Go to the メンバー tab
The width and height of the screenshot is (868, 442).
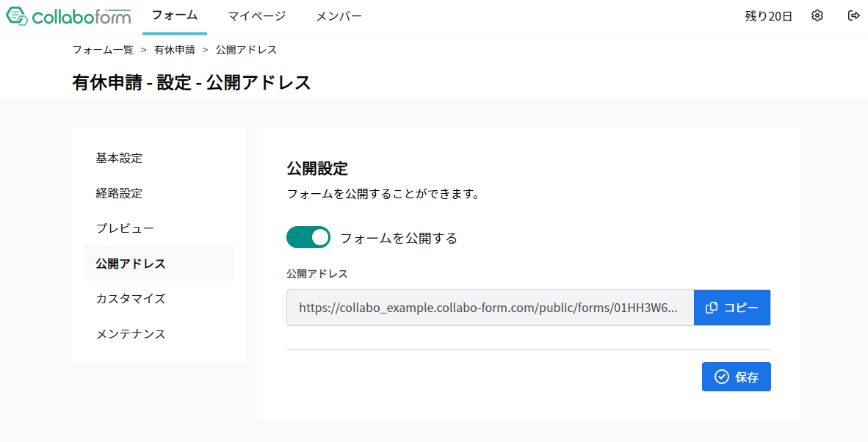(x=339, y=16)
